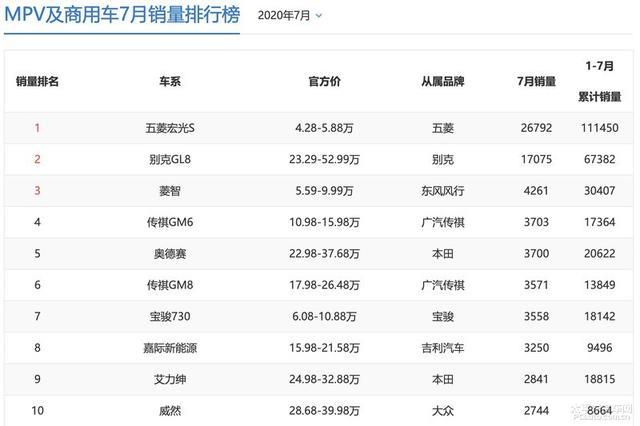Image resolution: width=640 pixels, height=426 pixels.
Task: Click the 从属品牌 column header
Action: (443, 81)
